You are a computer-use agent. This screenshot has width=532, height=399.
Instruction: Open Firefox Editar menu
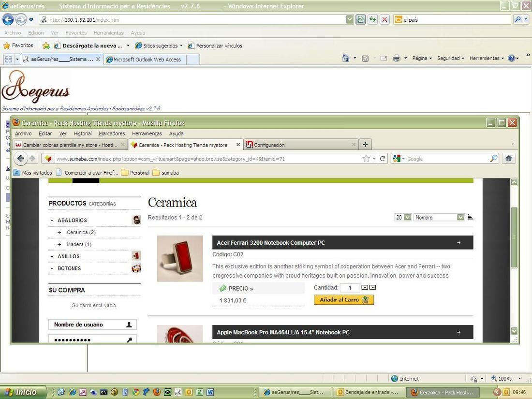tap(45, 133)
